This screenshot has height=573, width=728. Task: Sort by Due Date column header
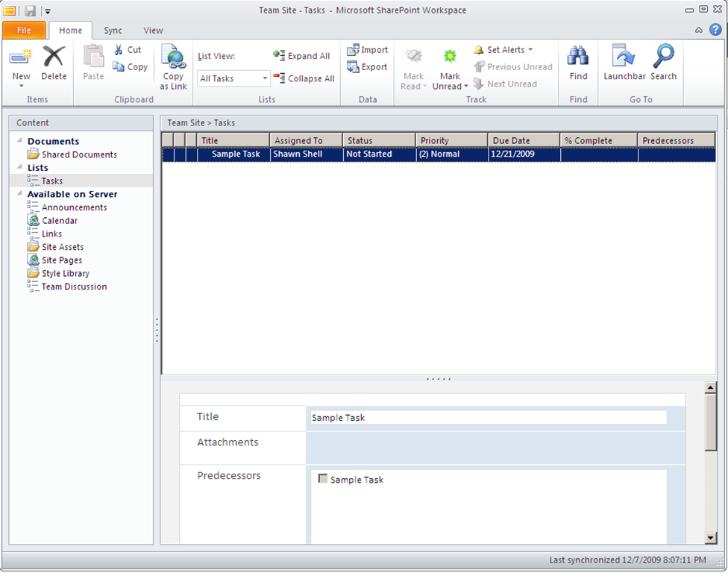524,140
